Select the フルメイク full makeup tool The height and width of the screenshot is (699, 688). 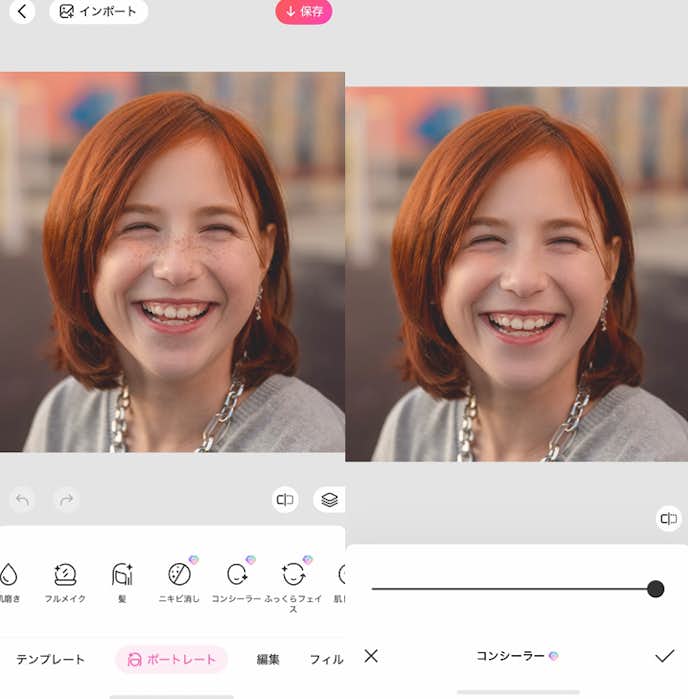[x=65, y=582]
